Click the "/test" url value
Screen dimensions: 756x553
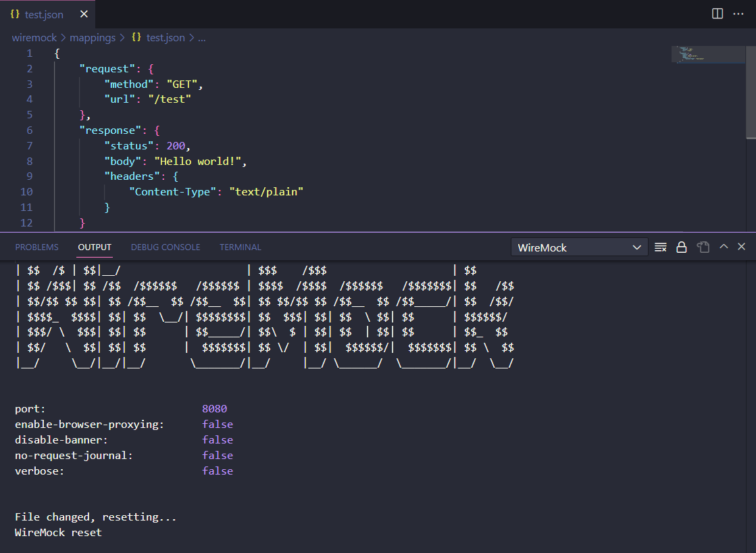click(170, 99)
